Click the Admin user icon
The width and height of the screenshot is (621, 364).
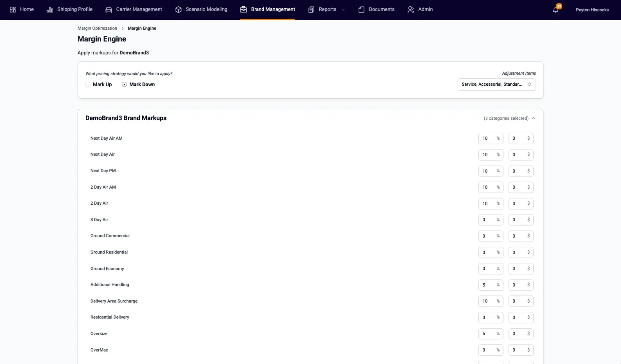[411, 9]
